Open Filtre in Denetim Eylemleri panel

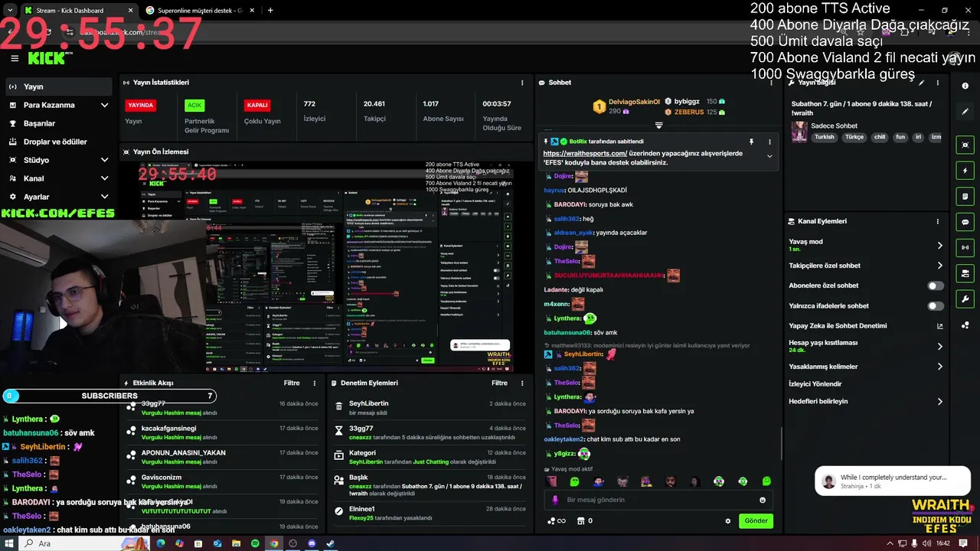499,383
